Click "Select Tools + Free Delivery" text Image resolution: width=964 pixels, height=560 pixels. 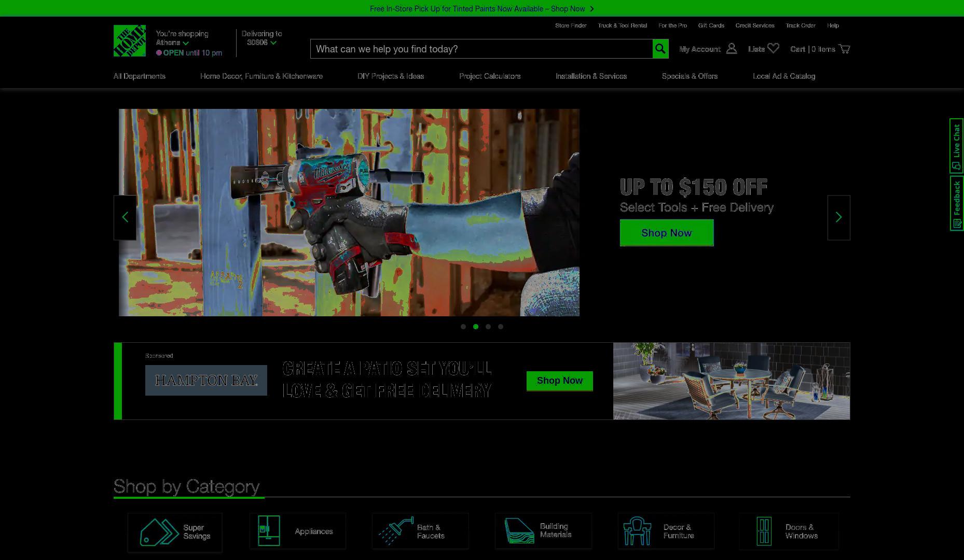pos(697,207)
